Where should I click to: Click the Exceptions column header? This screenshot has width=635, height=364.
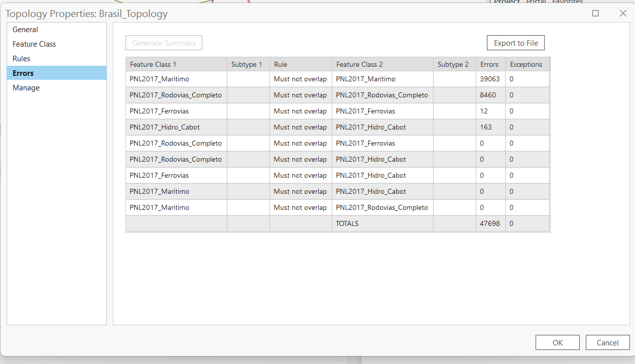(526, 64)
